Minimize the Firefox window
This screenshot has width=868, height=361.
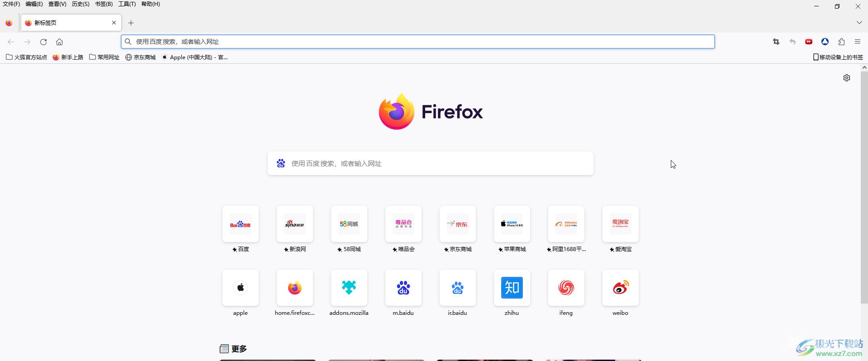coord(816,6)
